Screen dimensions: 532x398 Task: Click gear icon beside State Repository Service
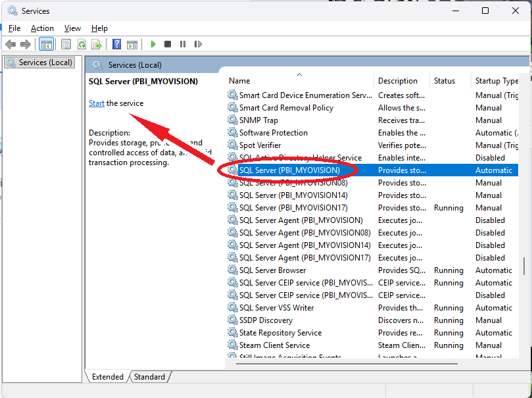click(x=232, y=333)
